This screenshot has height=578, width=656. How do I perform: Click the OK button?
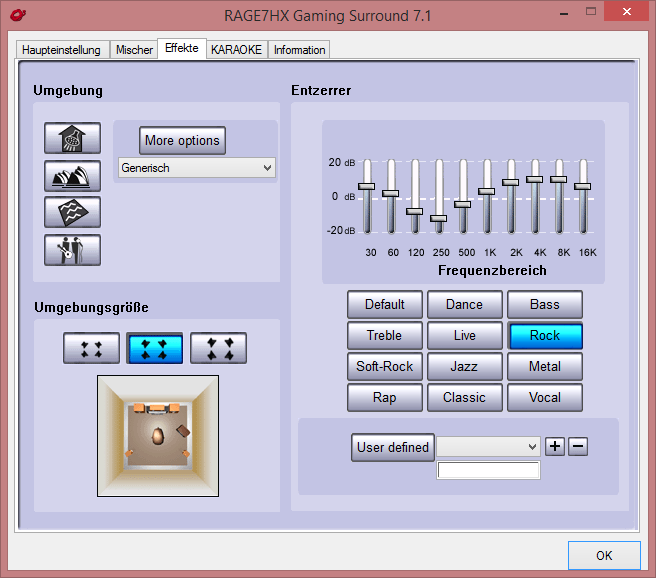click(x=603, y=555)
